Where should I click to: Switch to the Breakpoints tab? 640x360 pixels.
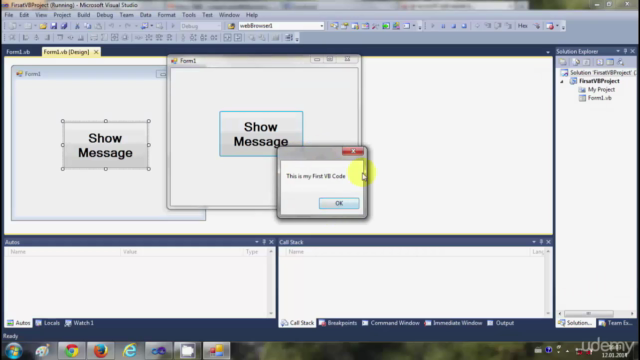(338, 323)
